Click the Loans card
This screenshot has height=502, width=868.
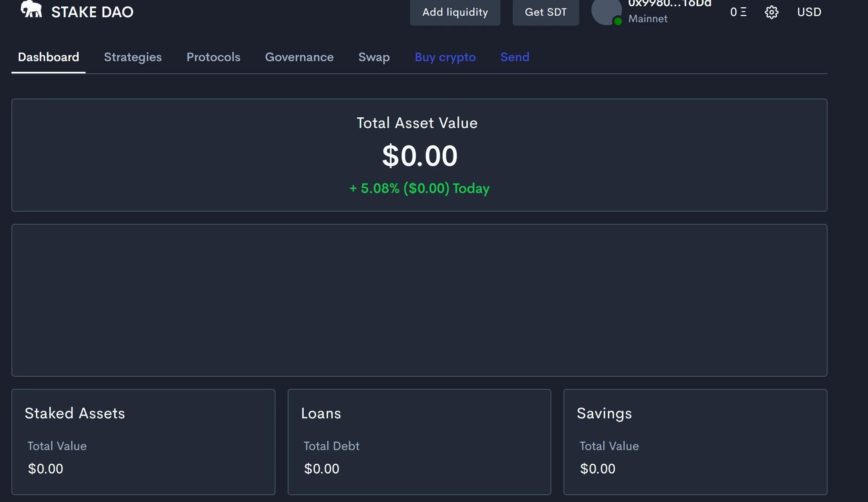(x=419, y=442)
